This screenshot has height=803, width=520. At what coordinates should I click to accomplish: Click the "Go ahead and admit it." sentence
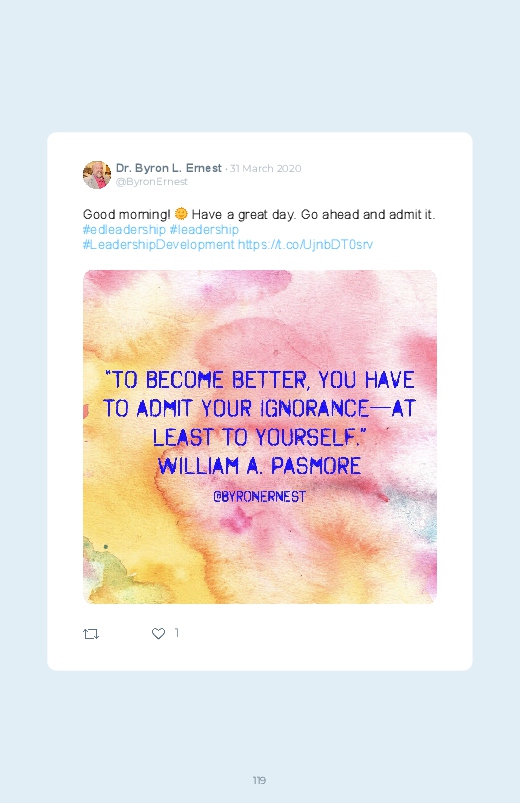[368, 215]
